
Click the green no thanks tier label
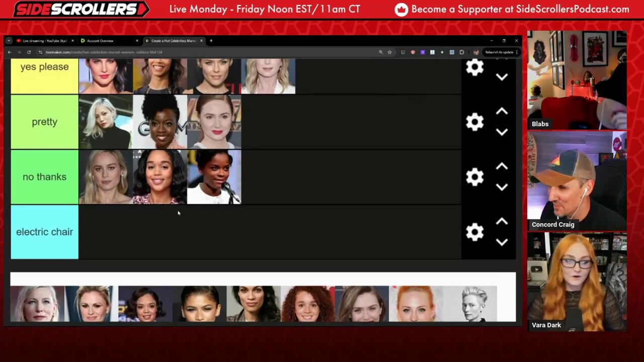tap(44, 177)
